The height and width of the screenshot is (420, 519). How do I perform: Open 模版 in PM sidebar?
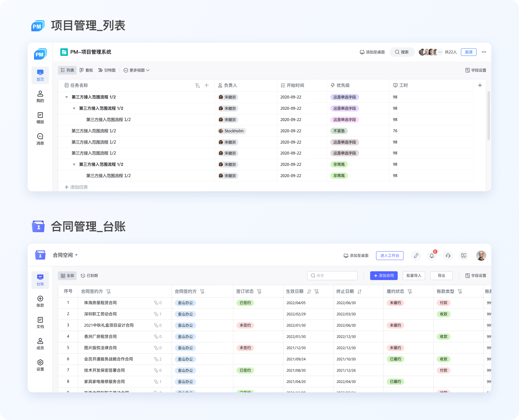coord(40,118)
